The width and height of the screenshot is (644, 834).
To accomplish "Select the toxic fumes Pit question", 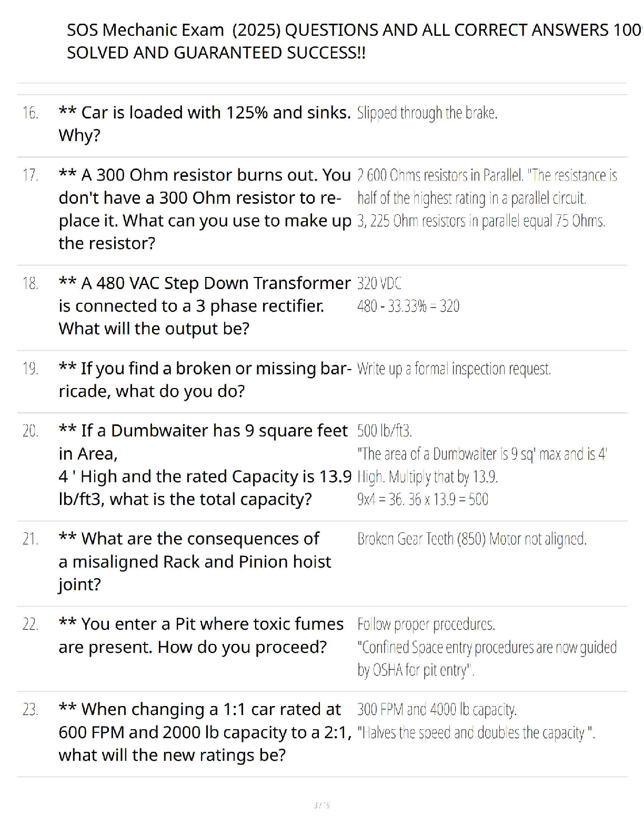I will [201, 636].
